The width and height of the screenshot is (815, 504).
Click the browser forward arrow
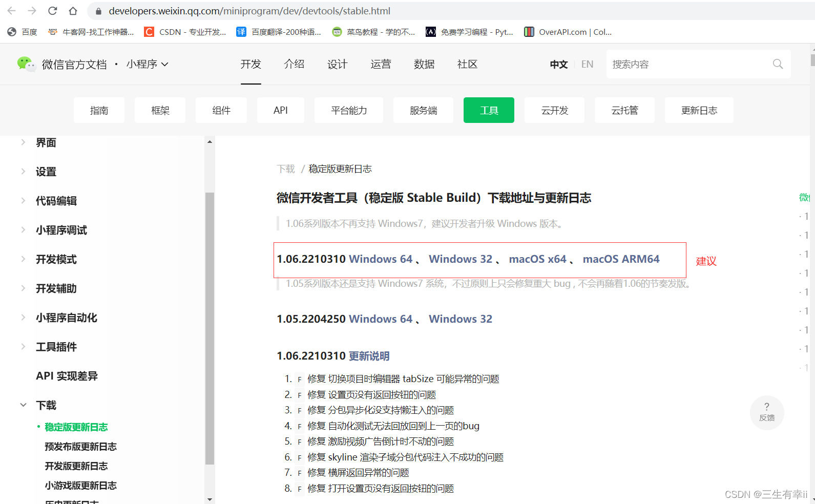(32, 11)
